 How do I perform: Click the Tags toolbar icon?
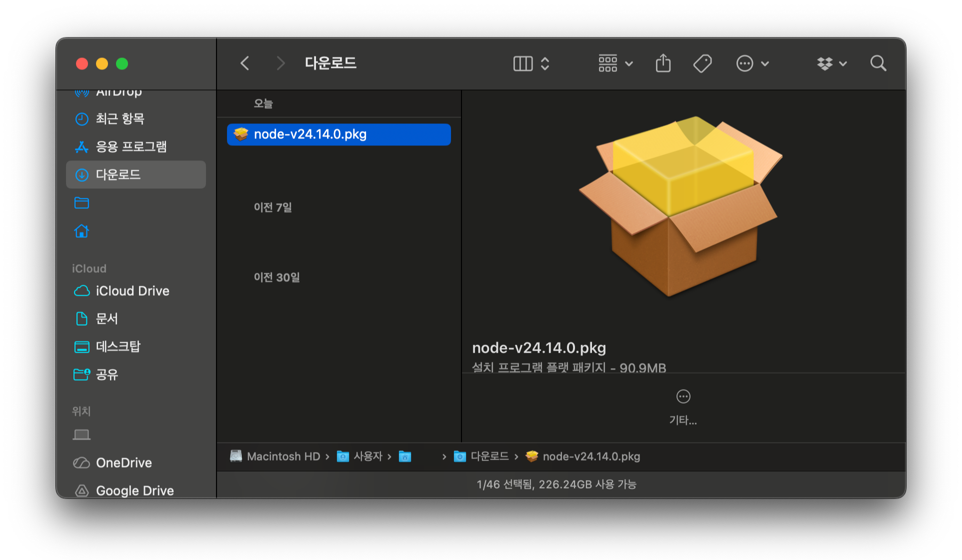702,63
